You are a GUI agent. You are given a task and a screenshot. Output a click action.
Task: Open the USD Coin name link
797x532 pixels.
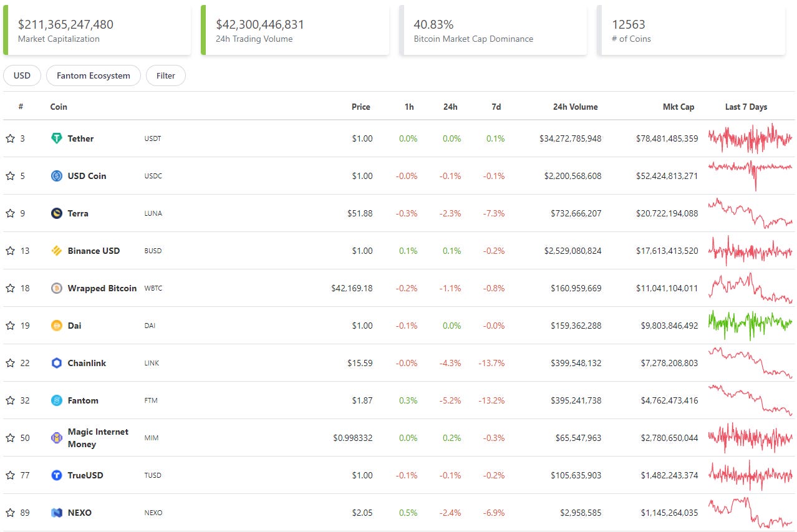click(x=87, y=176)
